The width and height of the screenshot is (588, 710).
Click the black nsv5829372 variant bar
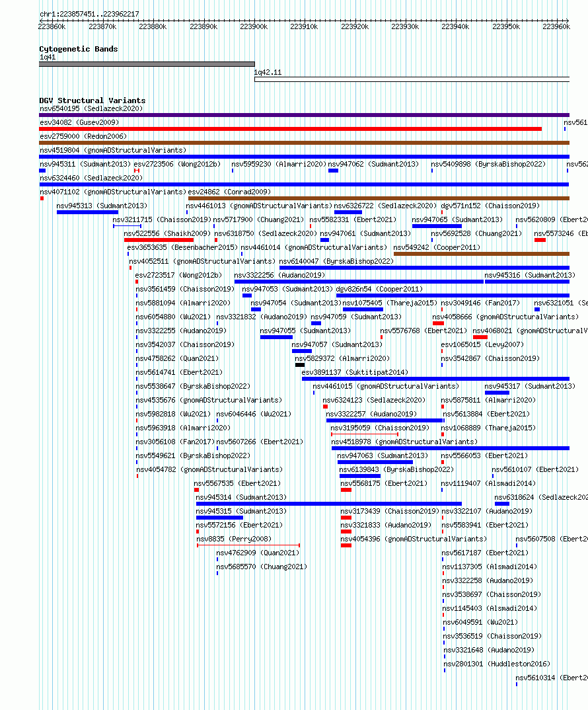[x=300, y=365]
